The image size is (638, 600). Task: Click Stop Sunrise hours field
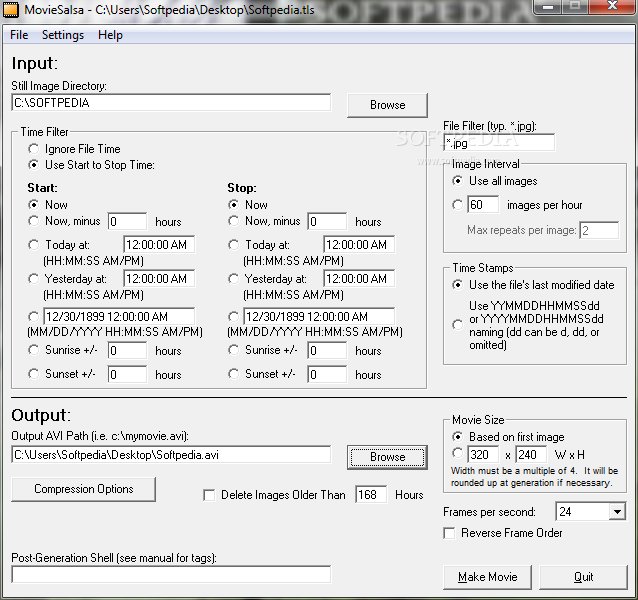pos(327,350)
